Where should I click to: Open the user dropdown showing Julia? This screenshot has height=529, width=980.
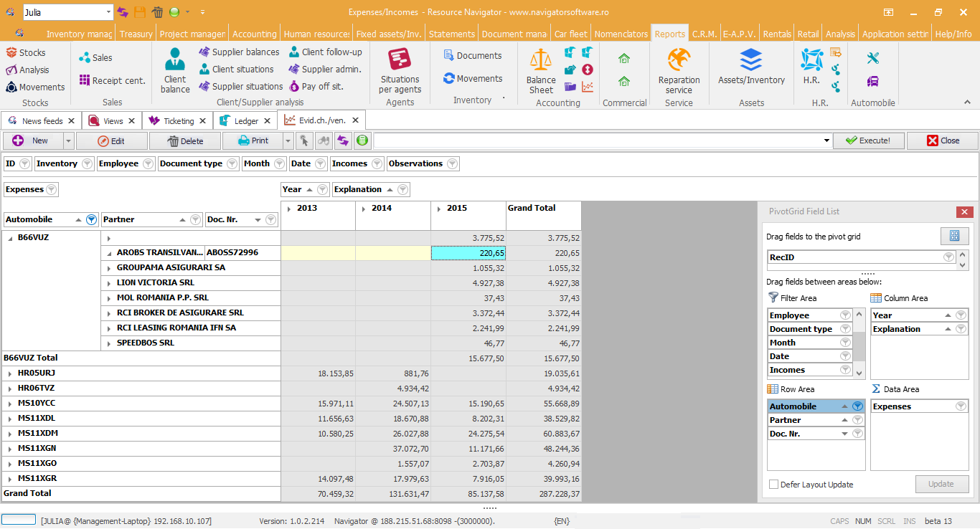(108, 12)
